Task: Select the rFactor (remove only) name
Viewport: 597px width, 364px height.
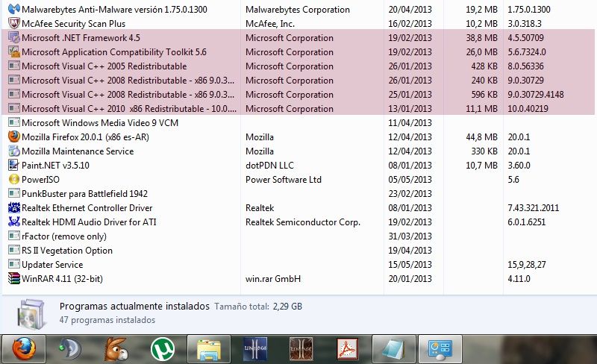Action: point(64,236)
